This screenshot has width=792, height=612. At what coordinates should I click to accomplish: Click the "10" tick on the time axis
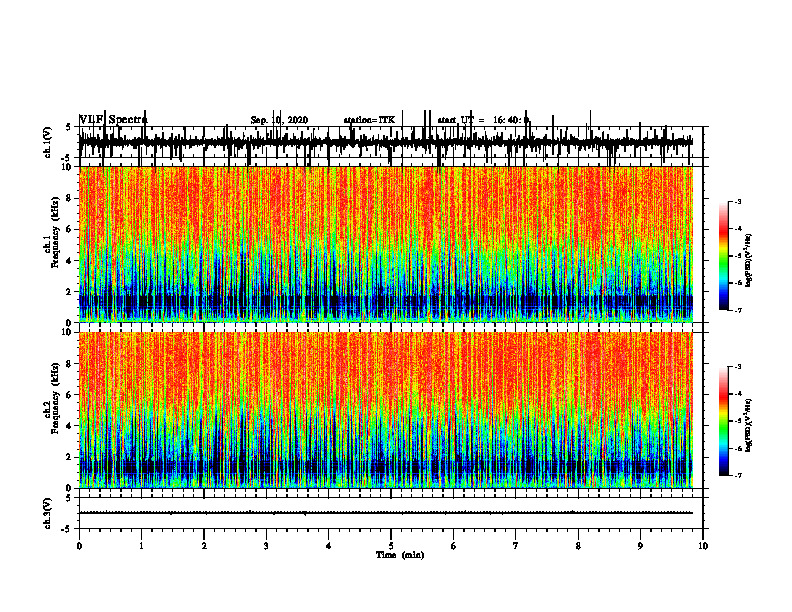click(x=703, y=546)
